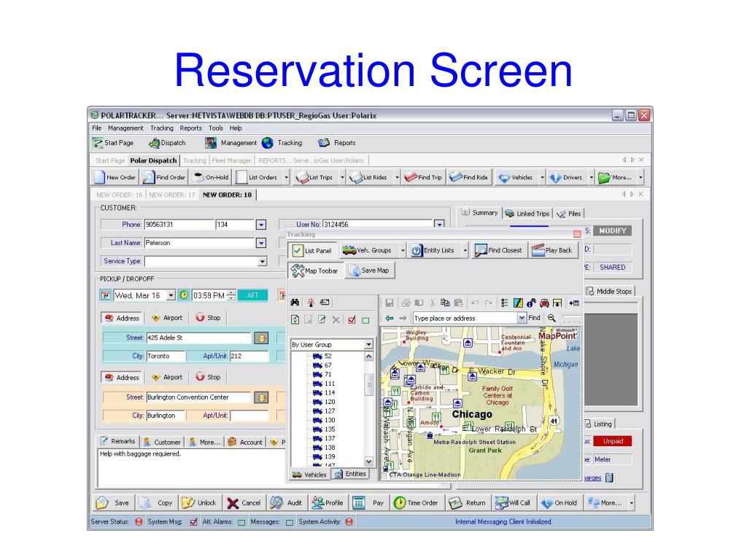The image size is (747, 560).
Task: Open the bottom More... dropdown arrow
Action: [632, 503]
